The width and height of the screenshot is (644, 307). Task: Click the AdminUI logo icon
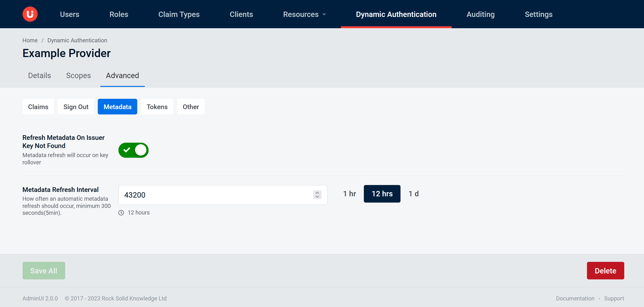[x=30, y=14]
